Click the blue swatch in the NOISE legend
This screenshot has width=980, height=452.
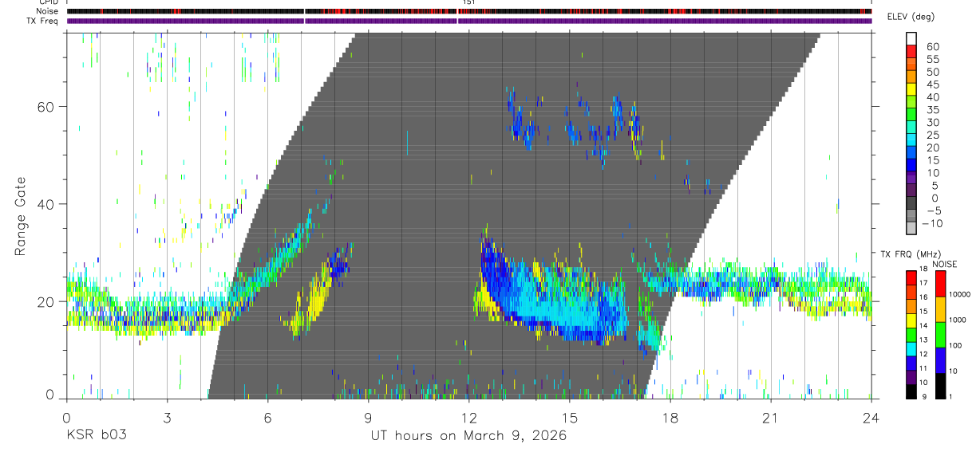pos(940,360)
